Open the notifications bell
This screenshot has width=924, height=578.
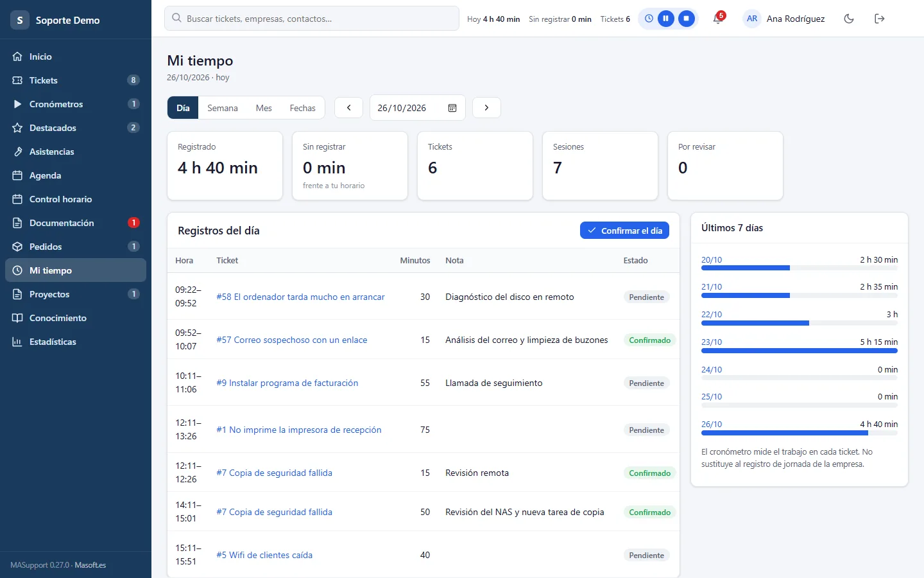(x=718, y=19)
